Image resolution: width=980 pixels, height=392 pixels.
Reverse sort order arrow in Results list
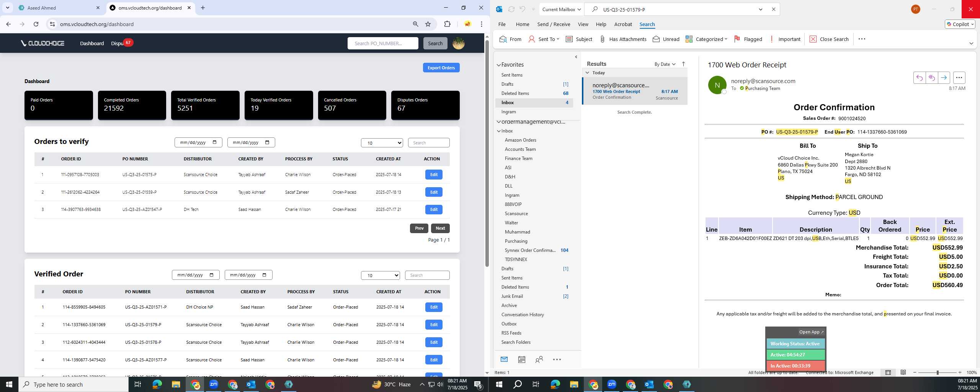683,64
